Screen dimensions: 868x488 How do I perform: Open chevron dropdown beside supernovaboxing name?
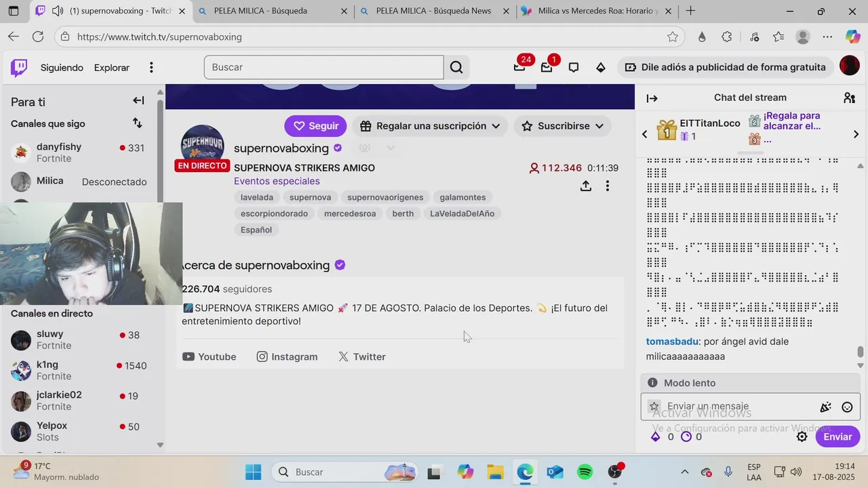click(391, 148)
